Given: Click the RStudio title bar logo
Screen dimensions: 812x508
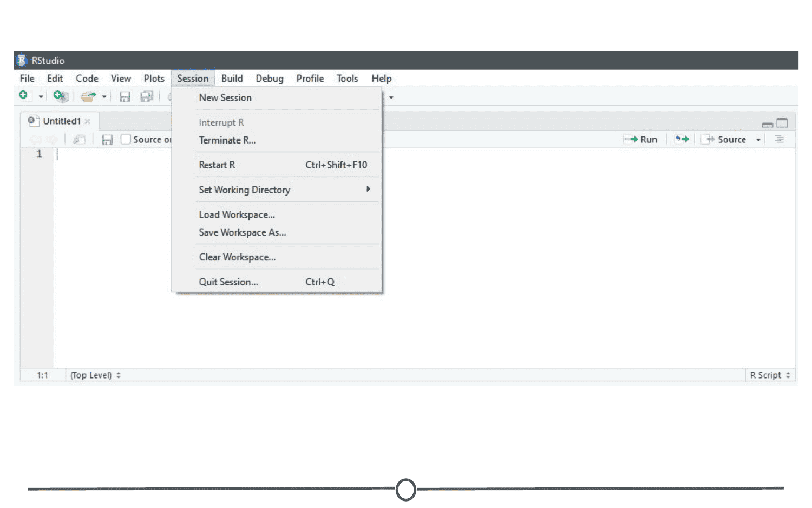Looking at the screenshot, I should [x=22, y=60].
